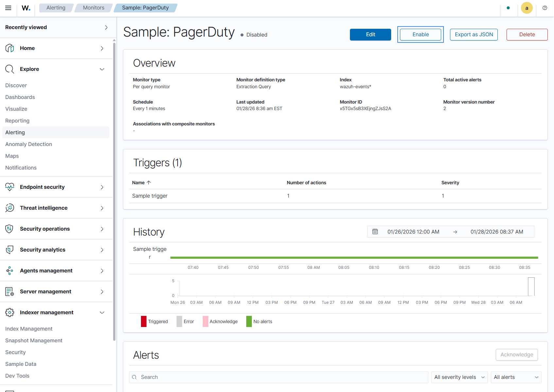Click the Wazuh logo icon
This screenshot has height=392, width=554.
coord(26,8)
